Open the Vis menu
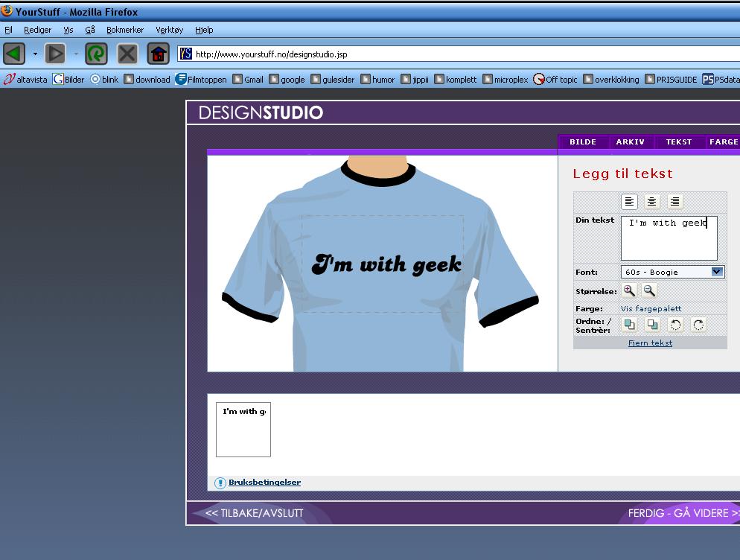The height and width of the screenshot is (560, 740). (x=68, y=30)
